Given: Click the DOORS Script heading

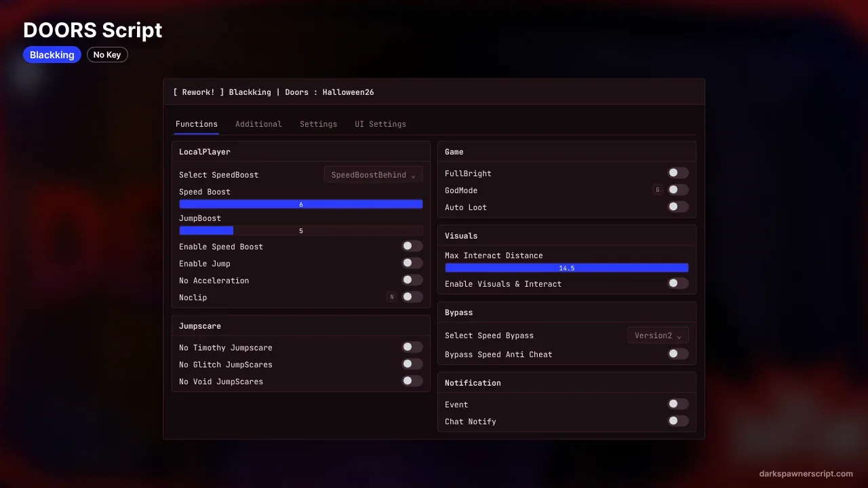Looking at the screenshot, I should click(93, 30).
